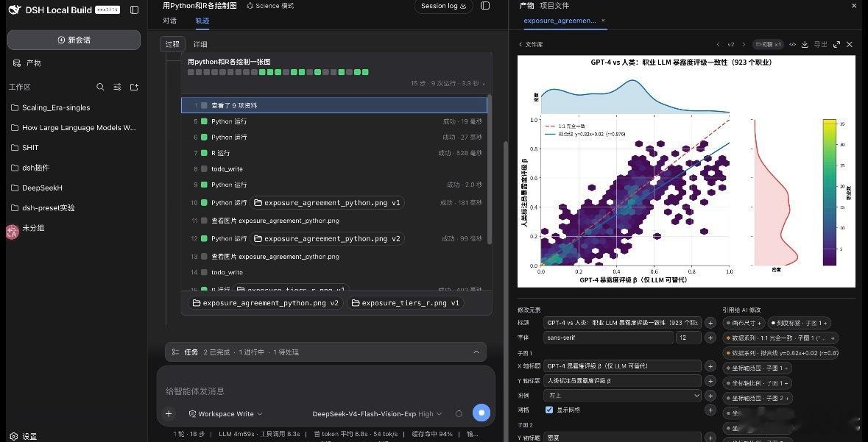Click the plus attachment button in composer
868x442 pixels.
pyautogui.click(x=169, y=413)
